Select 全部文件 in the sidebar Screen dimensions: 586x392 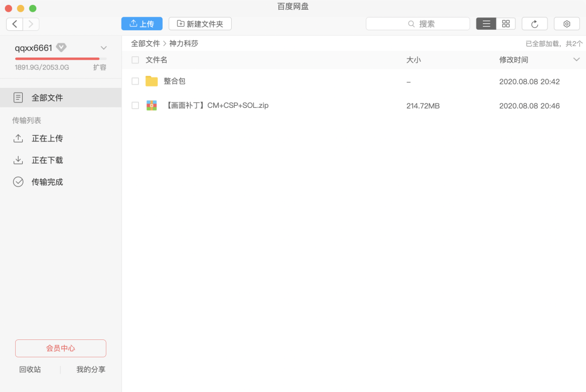pos(61,98)
